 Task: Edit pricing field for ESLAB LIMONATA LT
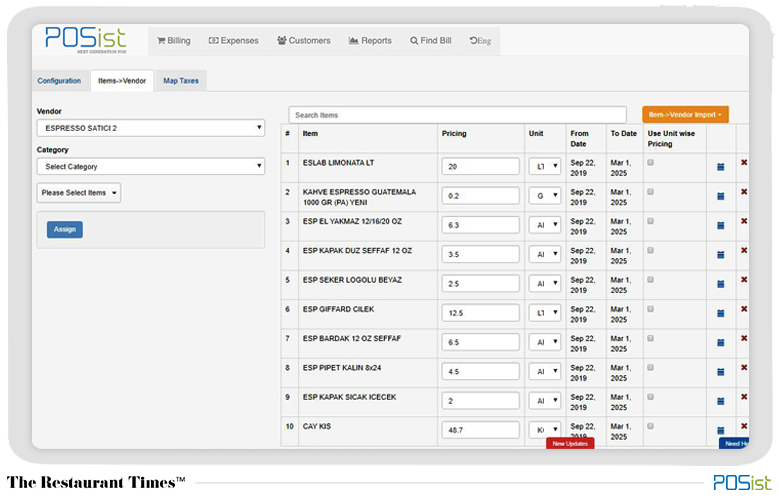(480, 167)
